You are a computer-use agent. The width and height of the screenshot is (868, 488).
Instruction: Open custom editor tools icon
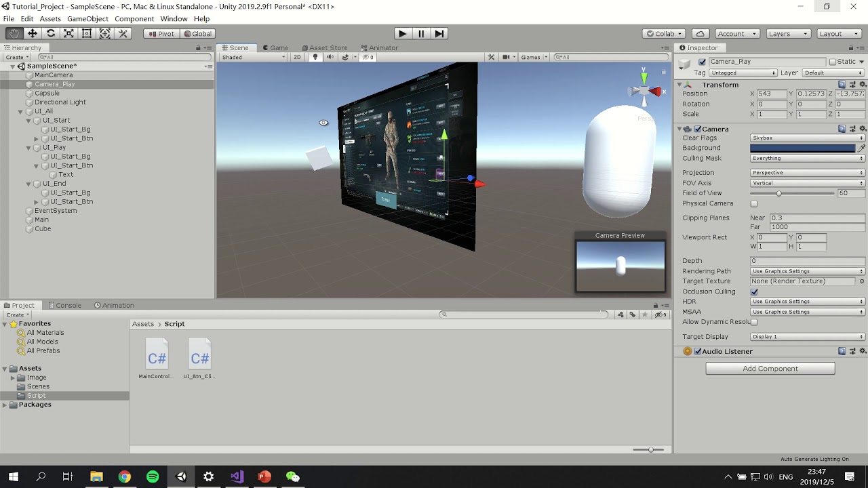pos(123,33)
